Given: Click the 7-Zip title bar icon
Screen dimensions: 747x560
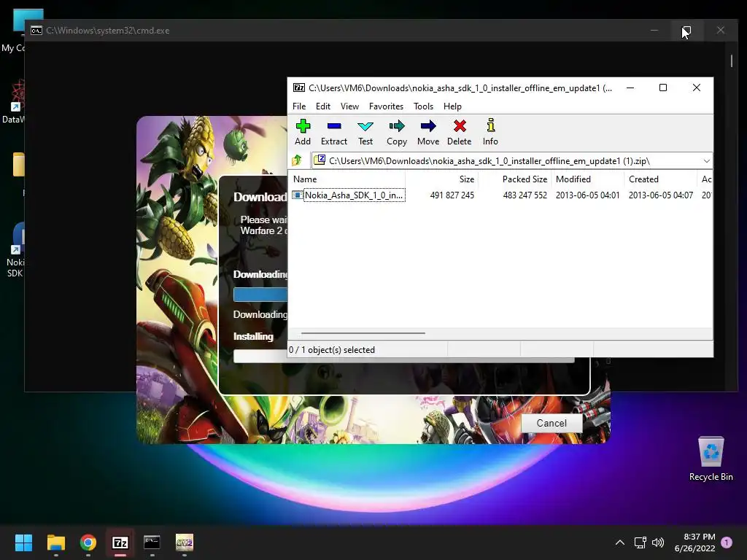Looking at the screenshot, I should pyautogui.click(x=298, y=87).
